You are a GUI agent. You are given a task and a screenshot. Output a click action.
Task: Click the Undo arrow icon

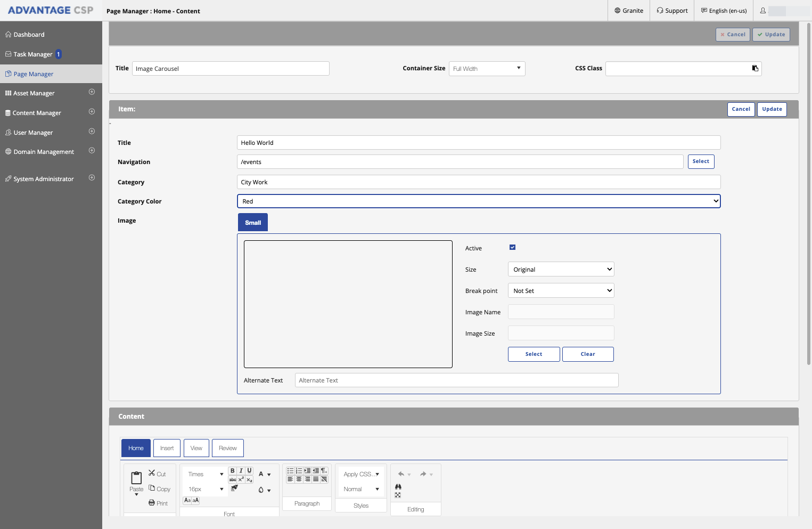tap(401, 474)
